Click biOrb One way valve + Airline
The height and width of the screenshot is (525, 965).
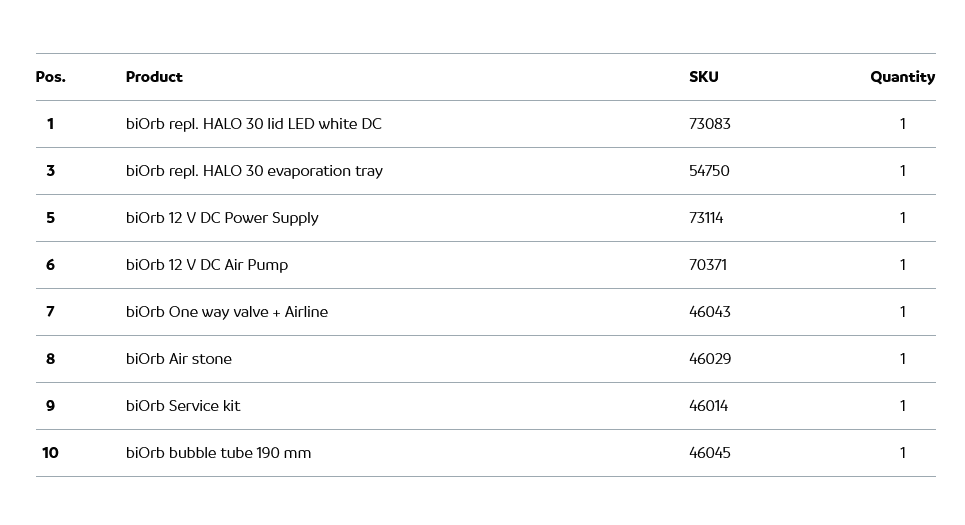coord(227,312)
